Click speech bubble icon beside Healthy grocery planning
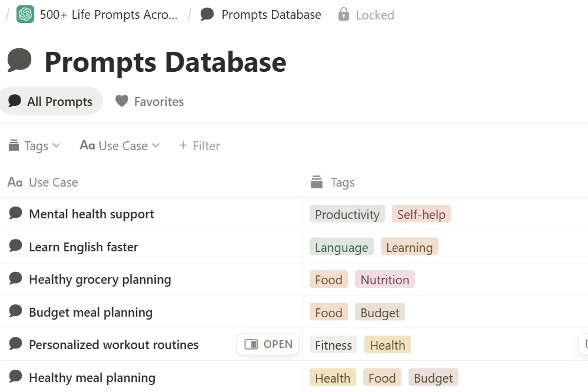 pos(16,279)
